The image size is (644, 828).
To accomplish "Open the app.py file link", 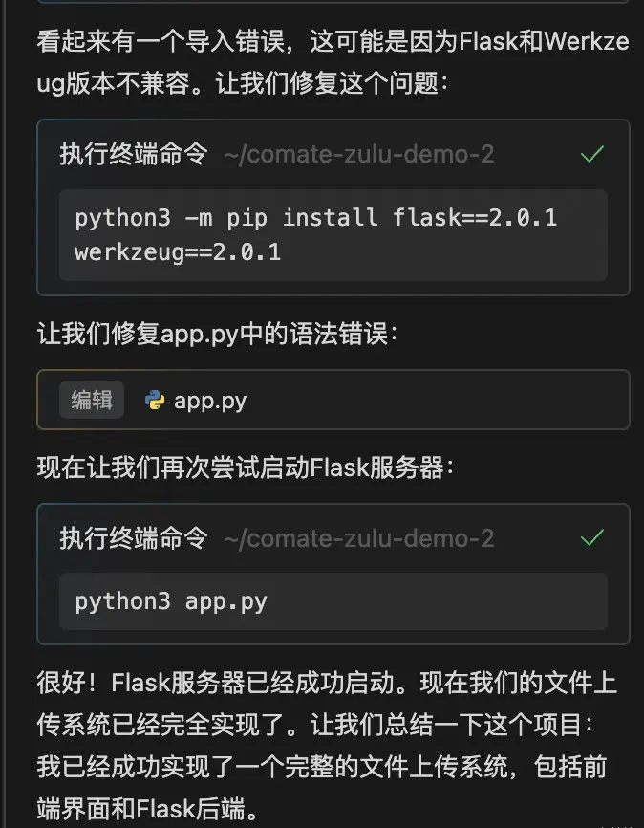I will pyautogui.click(x=204, y=400).
